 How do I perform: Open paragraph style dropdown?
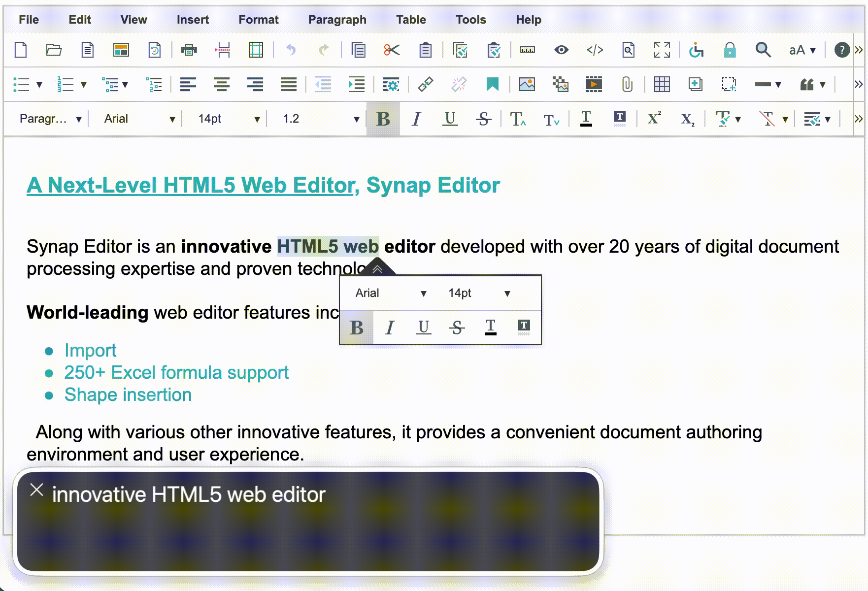[50, 119]
